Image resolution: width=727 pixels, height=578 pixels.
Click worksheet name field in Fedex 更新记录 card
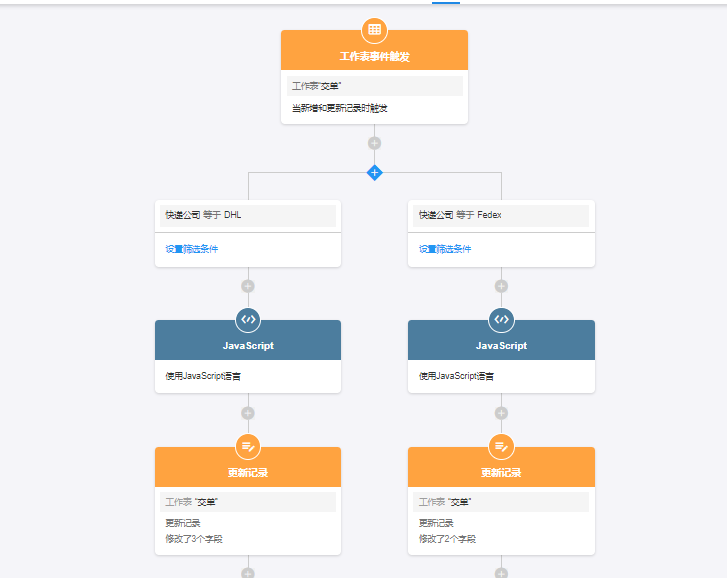click(501, 502)
